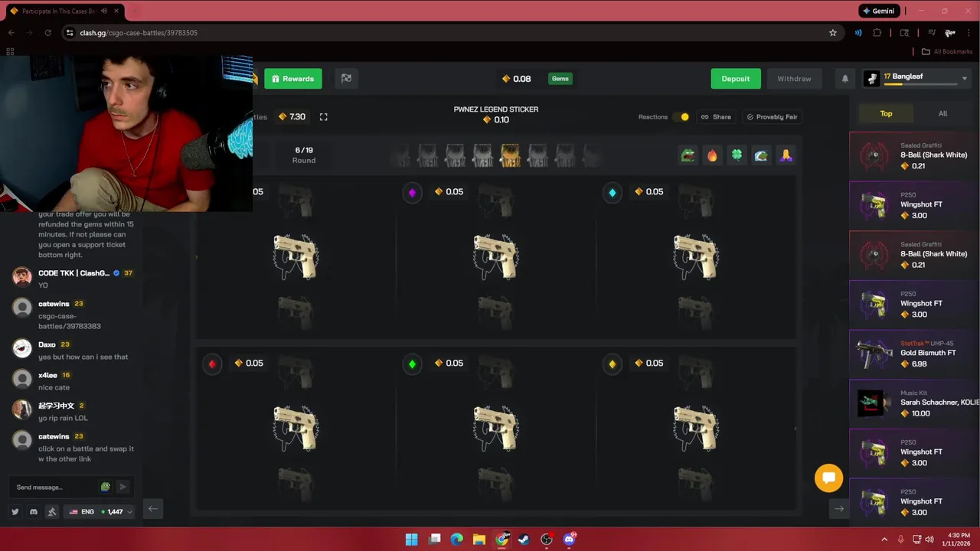Open the Provably Fair link
This screenshot has width=980, height=551.
click(772, 117)
